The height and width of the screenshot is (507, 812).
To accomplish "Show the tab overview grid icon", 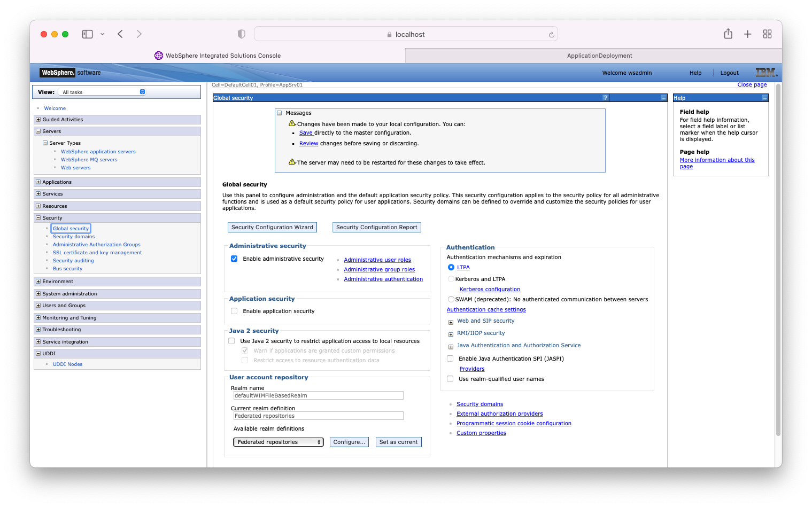I will 767,34.
